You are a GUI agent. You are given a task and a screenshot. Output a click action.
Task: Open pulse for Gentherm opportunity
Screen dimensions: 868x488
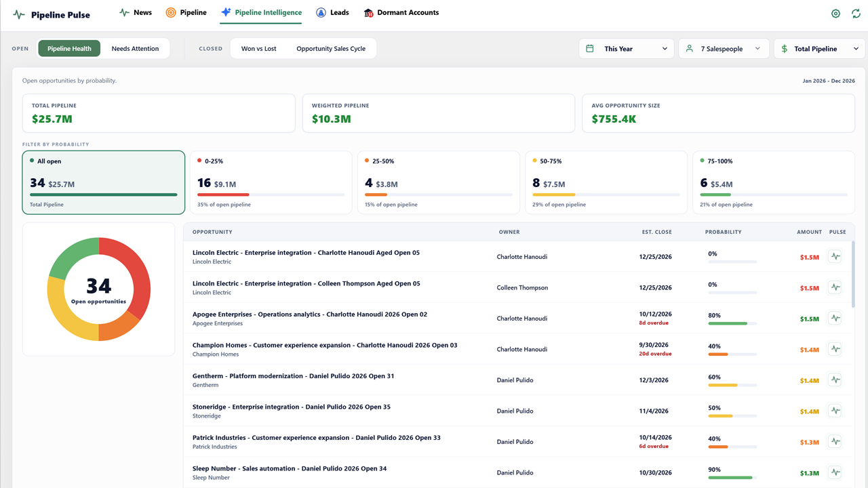835,380
